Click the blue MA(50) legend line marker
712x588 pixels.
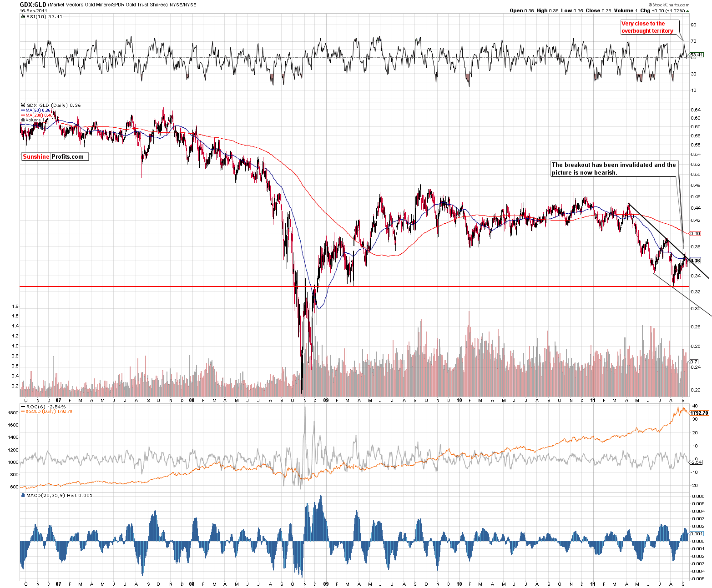click(x=23, y=111)
